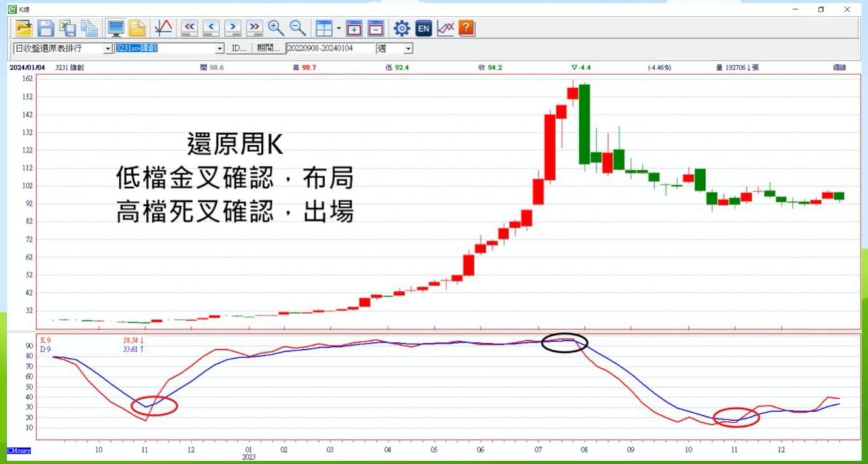Open the yellow notes document icon
Screen dimensions: 868x464
137,28
